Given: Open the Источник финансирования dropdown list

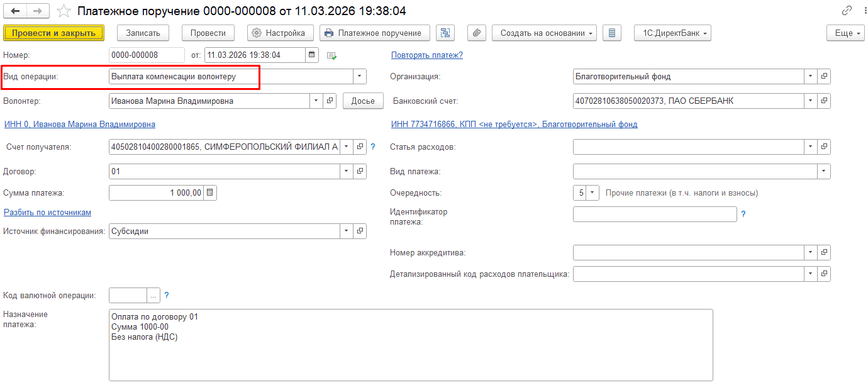Looking at the screenshot, I should pos(347,231).
